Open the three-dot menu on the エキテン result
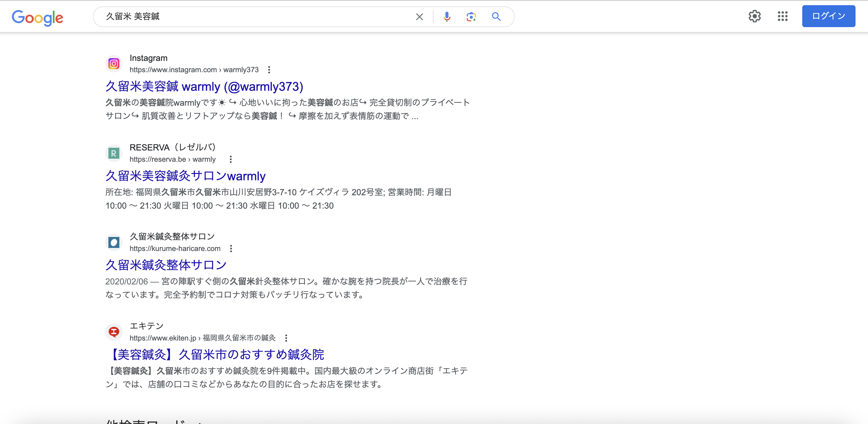 286,337
